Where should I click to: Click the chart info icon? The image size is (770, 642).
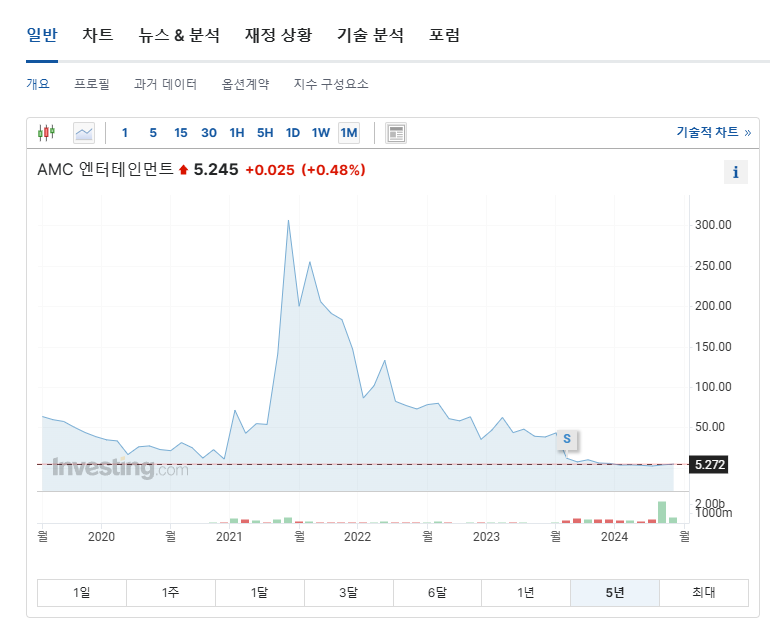pos(736,172)
